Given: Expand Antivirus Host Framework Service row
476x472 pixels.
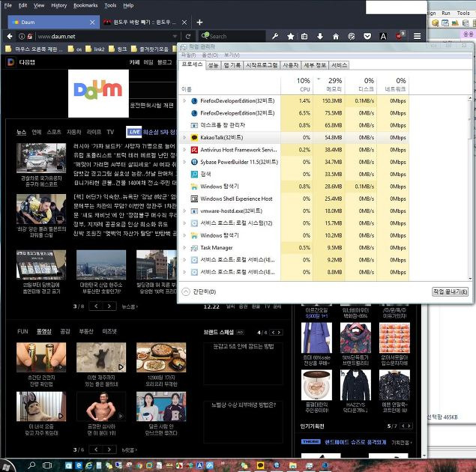Looking at the screenshot, I should pos(184,150).
